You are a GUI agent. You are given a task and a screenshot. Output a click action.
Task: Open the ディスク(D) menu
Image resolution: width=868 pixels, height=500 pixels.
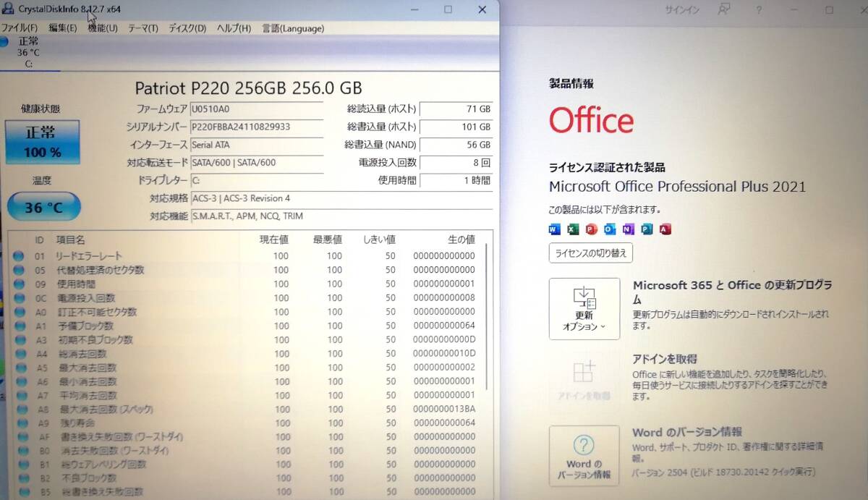tap(187, 28)
